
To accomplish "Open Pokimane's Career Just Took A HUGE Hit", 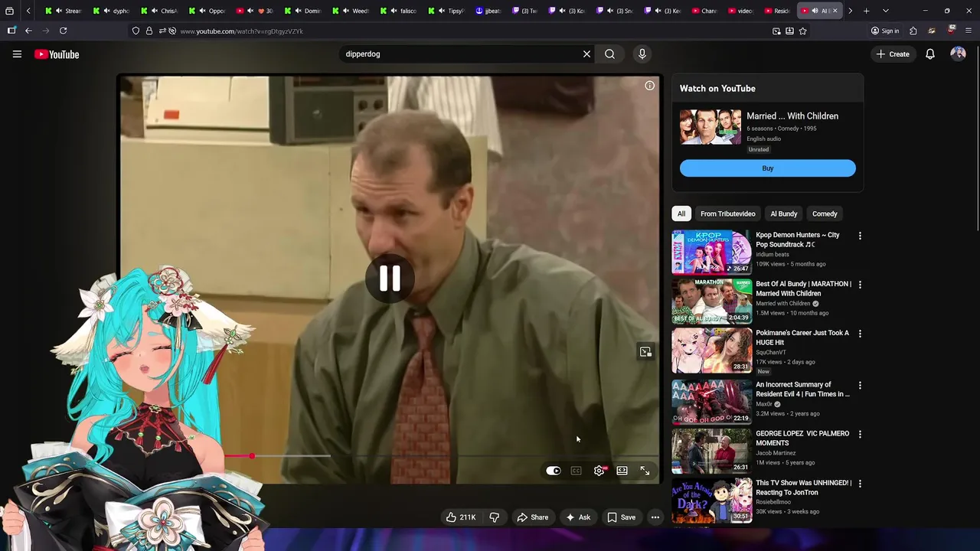I will click(802, 337).
